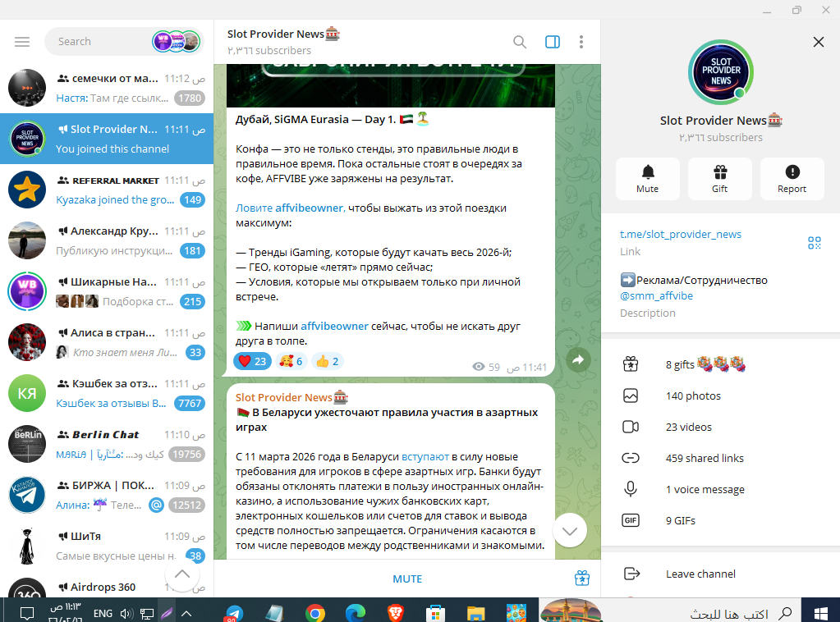The image size is (840, 622).
Task: Toggle the right info sidebar panel
Action: [553, 42]
